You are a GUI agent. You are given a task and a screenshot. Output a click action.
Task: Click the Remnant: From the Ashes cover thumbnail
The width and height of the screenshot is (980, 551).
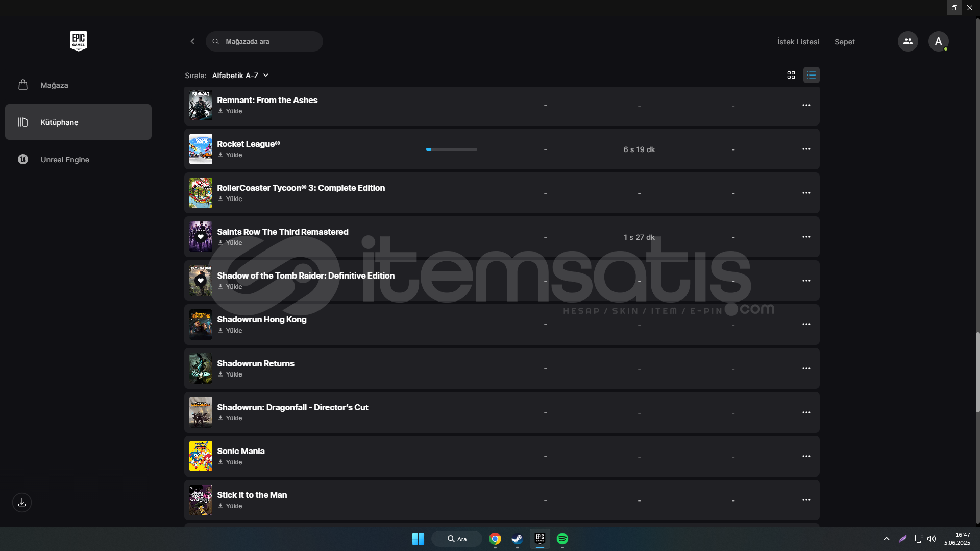point(201,105)
